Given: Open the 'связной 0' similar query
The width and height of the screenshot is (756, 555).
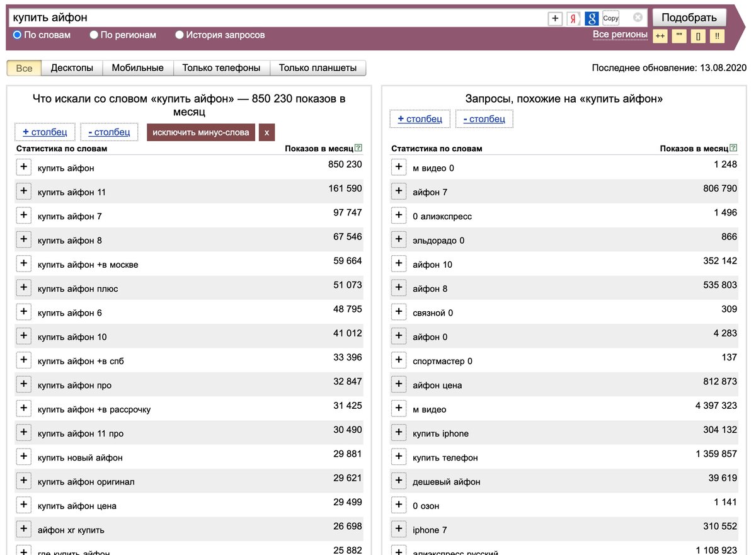Looking at the screenshot, I should (433, 313).
